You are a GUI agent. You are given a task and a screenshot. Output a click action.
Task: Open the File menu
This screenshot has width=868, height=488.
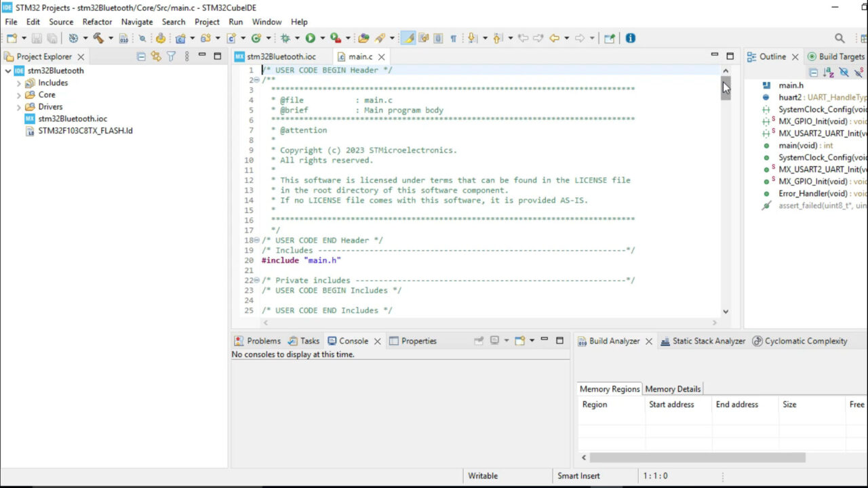click(11, 22)
